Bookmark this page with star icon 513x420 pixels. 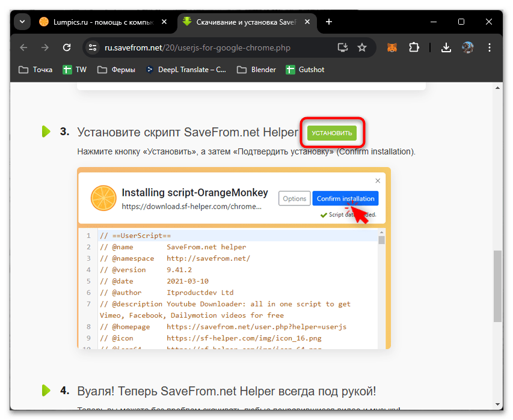click(361, 47)
